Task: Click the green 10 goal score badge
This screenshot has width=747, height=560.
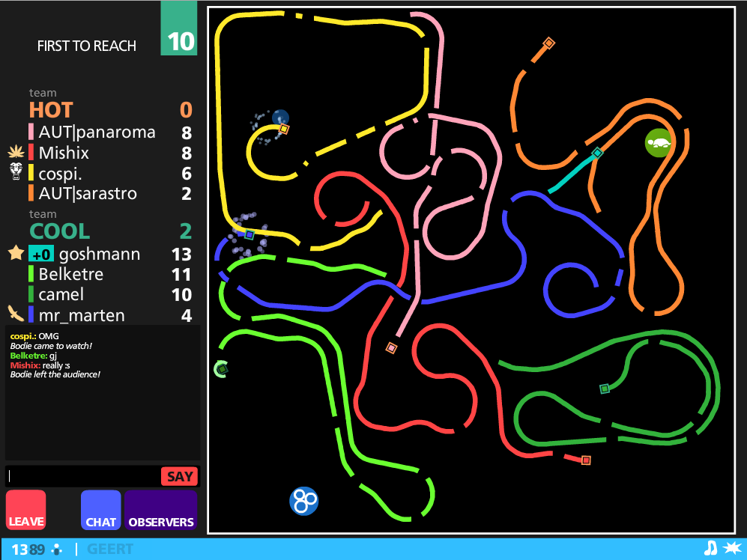Action: (179, 28)
